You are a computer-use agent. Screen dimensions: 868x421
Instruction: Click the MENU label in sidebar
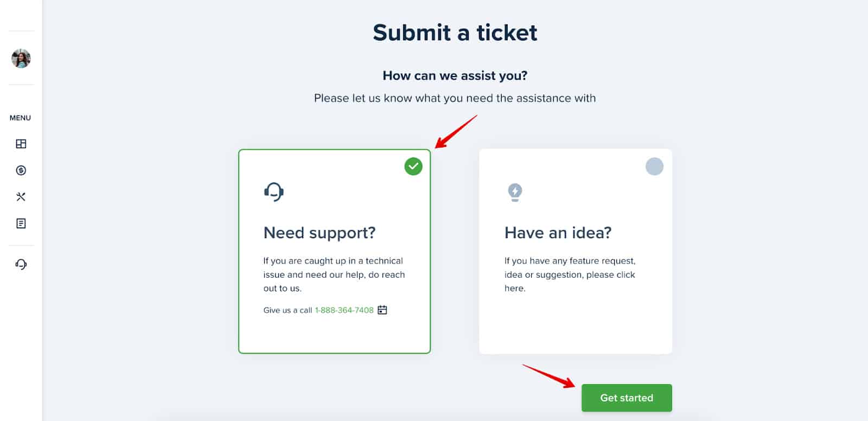20,118
